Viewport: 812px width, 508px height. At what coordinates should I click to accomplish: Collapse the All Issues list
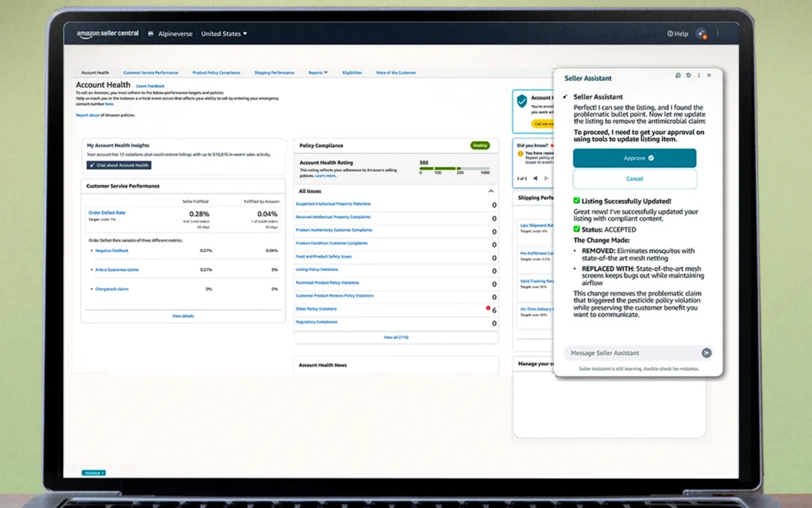click(x=491, y=191)
